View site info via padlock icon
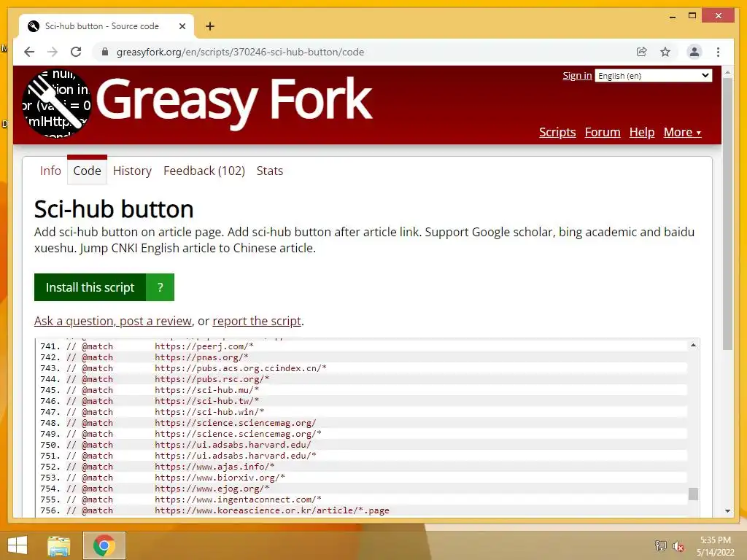This screenshot has width=747, height=560. 105,52
